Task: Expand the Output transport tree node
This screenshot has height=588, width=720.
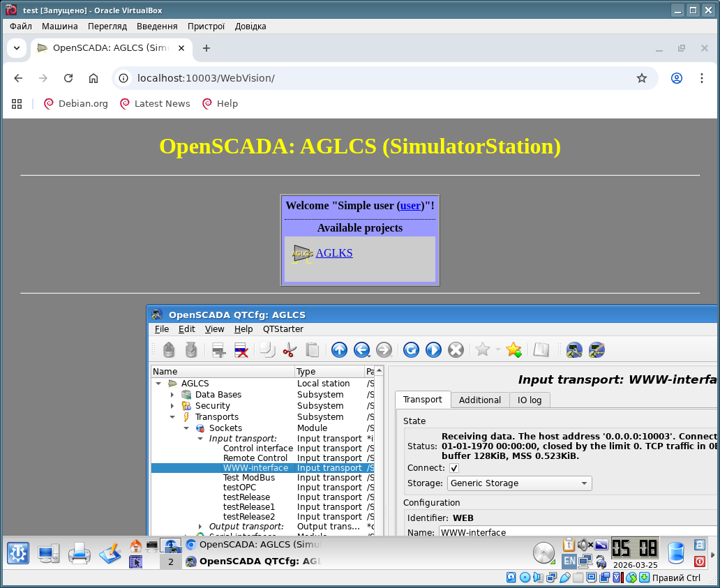Action: coord(200,527)
